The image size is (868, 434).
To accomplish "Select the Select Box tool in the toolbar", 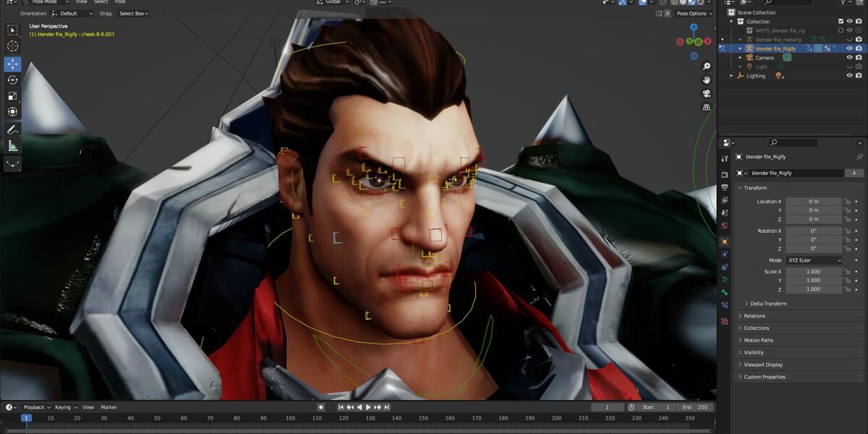I will [12, 30].
